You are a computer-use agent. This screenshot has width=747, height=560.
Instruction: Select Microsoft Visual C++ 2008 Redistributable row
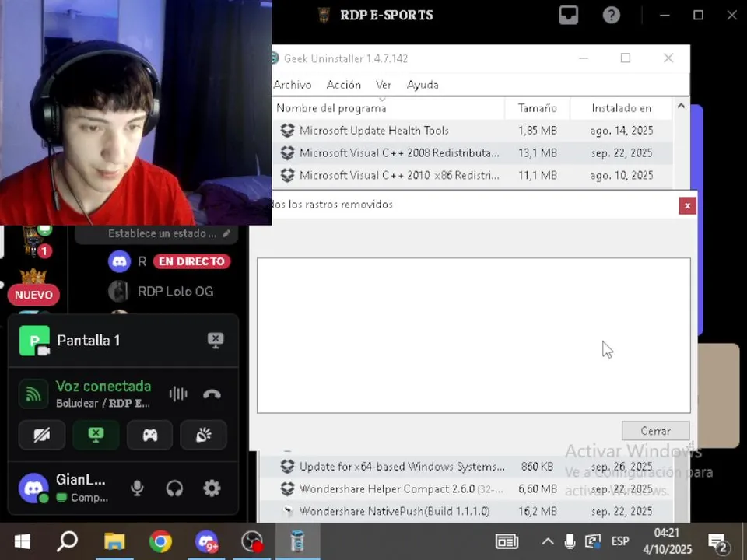tap(472, 153)
